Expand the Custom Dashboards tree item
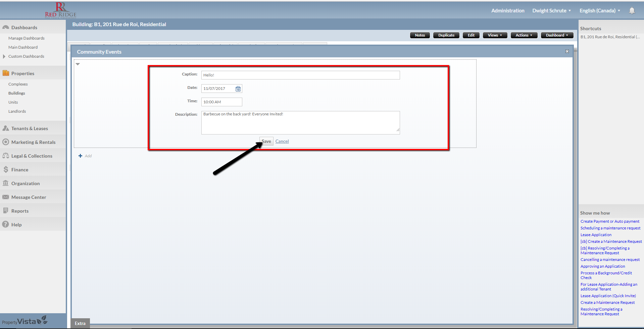This screenshot has height=329, width=644. coord(4,56)
